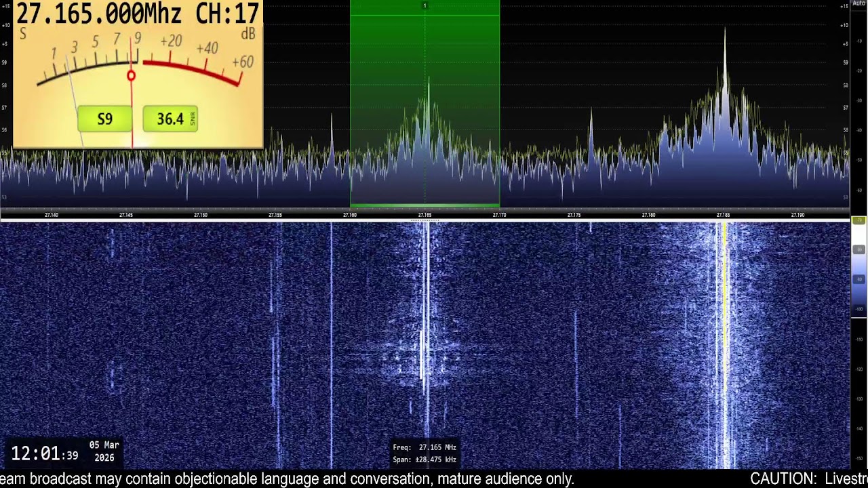Click the waterfall color gradient bar
The height and width of the screenshot is (488, 868).
click(x=859, y=268)
